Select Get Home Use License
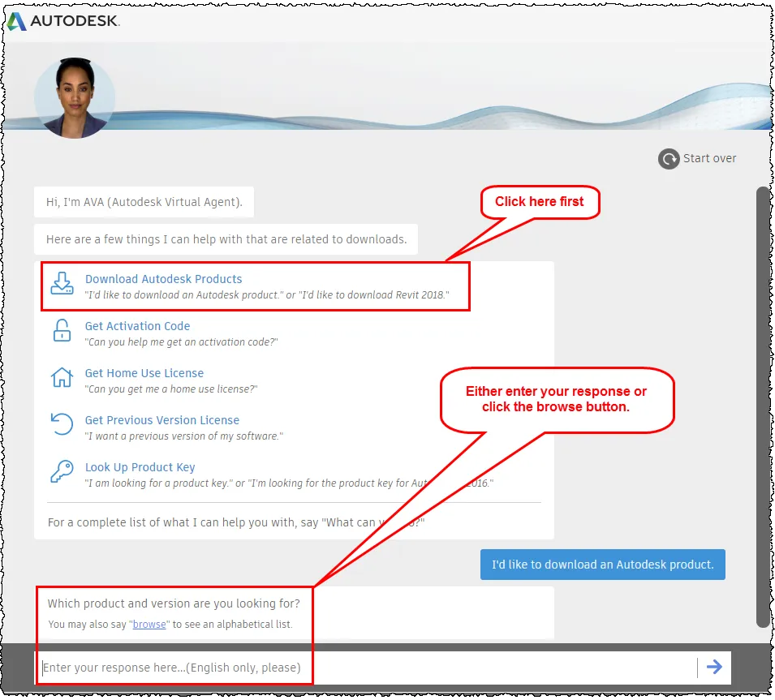Image resolution: width=775 pixels, height=700 pixels. pos(144,372)
